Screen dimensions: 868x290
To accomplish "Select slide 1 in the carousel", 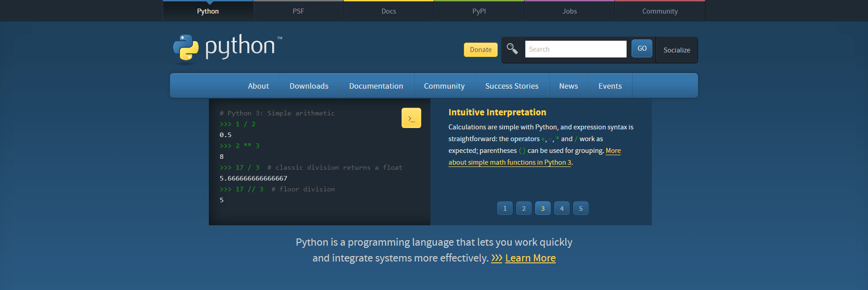I will pyautogui.click(x=505, y=209).
